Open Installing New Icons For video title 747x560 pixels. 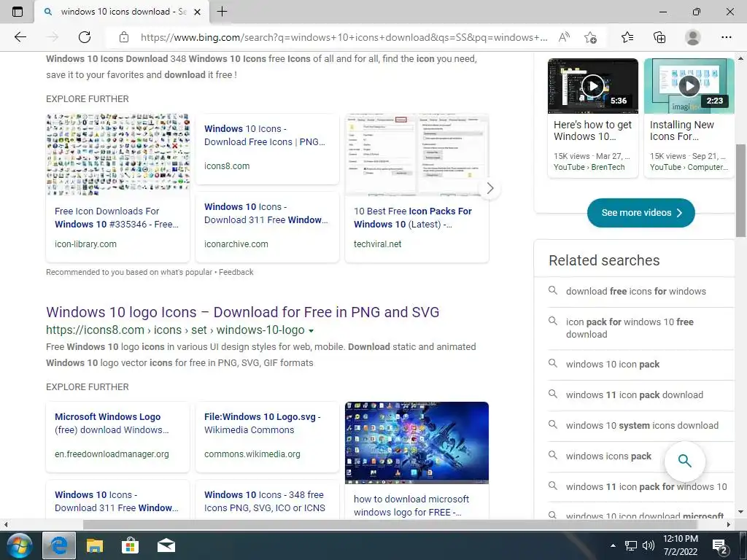click(x=682, y=131)
